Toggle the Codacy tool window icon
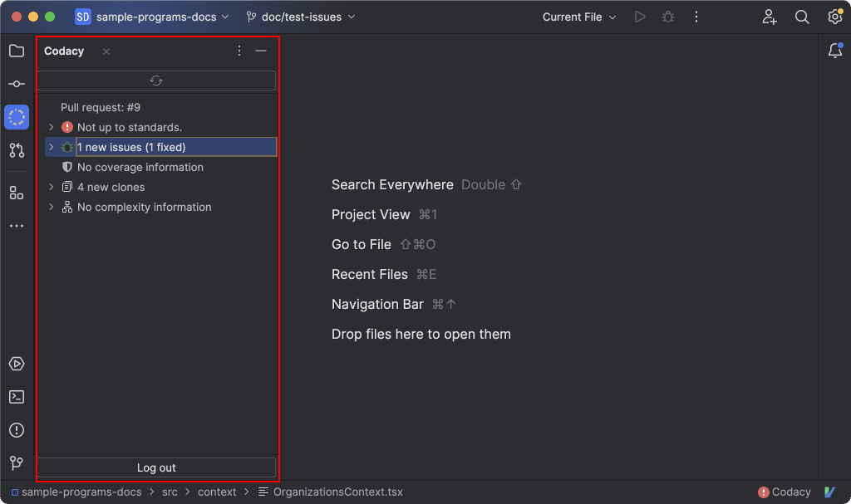The width and height of the screenshot is (851, 504). point(17,117)
